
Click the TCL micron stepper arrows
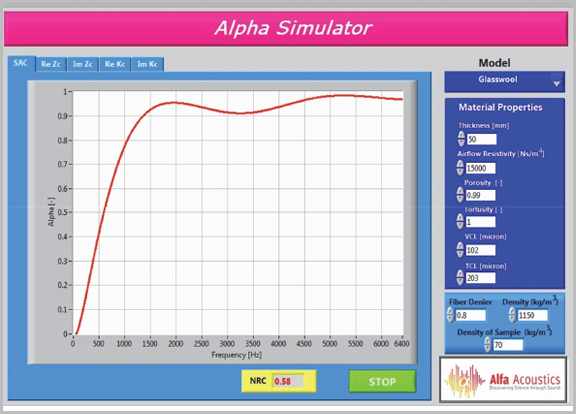460,278
